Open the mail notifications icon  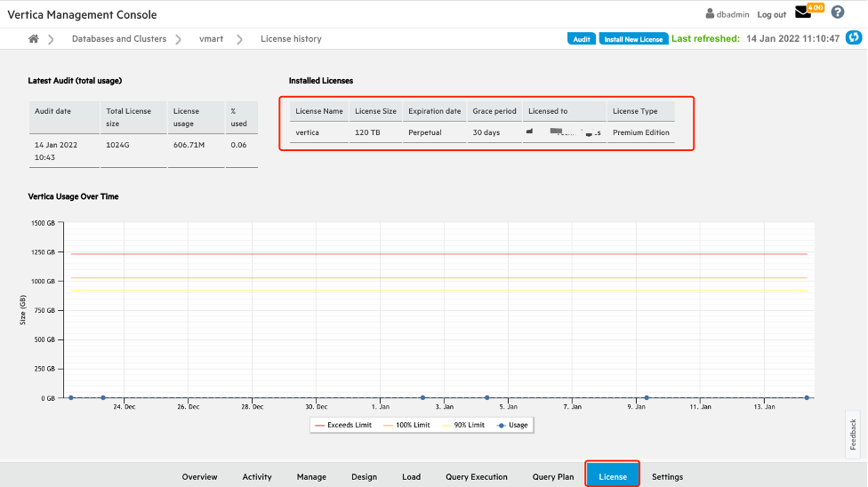[x=803, y=12]
